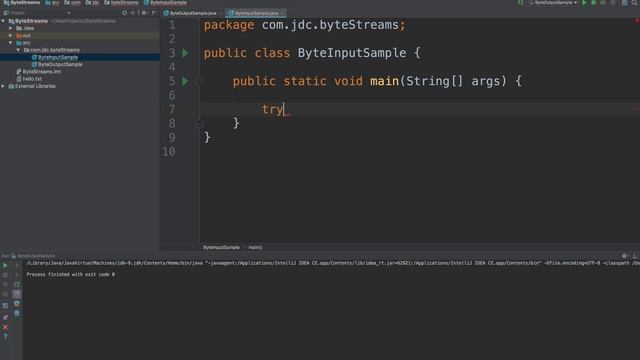The height and width of the screenshot is (360, 640).
Task: Run main method from line 5 gutter arrow
Action: (185, 81)
